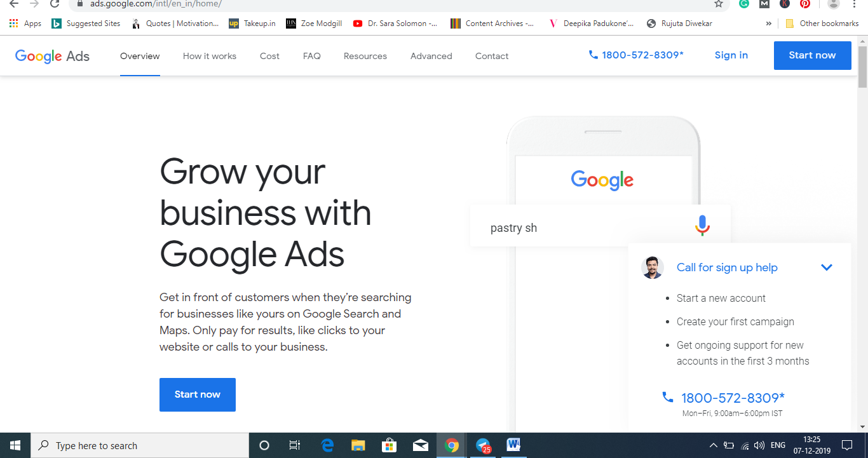Open Task View on the taskbar

[x=295, y=445]
